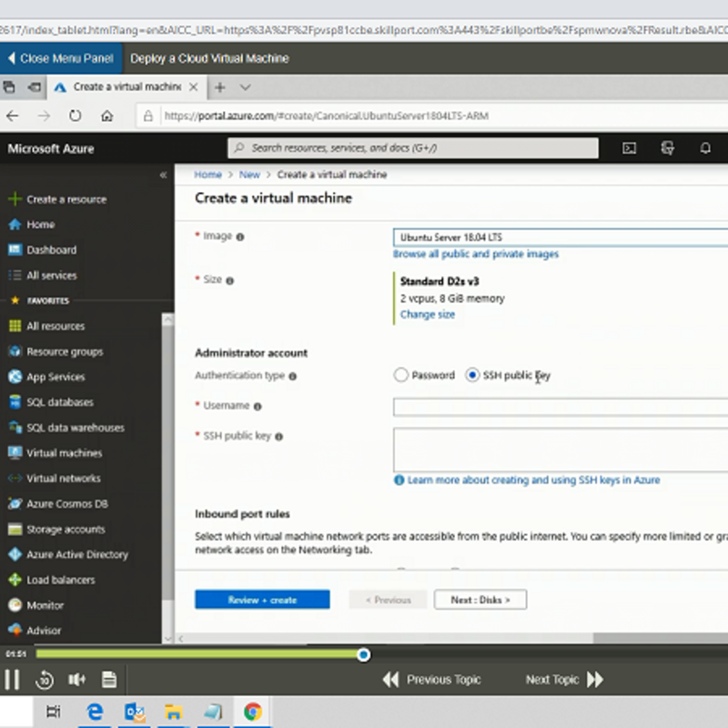Open Virtual machines icon
The width and height of the screenshot is (728, 728).
point(15,452)
